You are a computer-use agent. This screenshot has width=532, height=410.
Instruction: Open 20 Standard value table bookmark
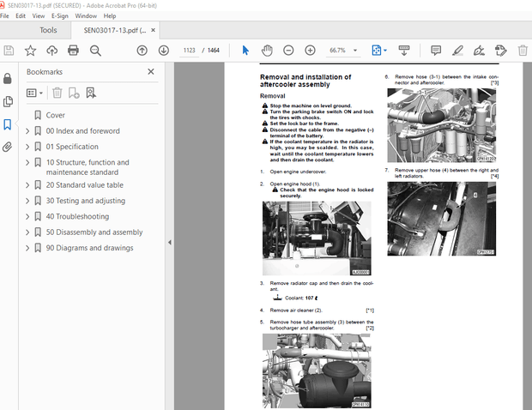point(84,185)
